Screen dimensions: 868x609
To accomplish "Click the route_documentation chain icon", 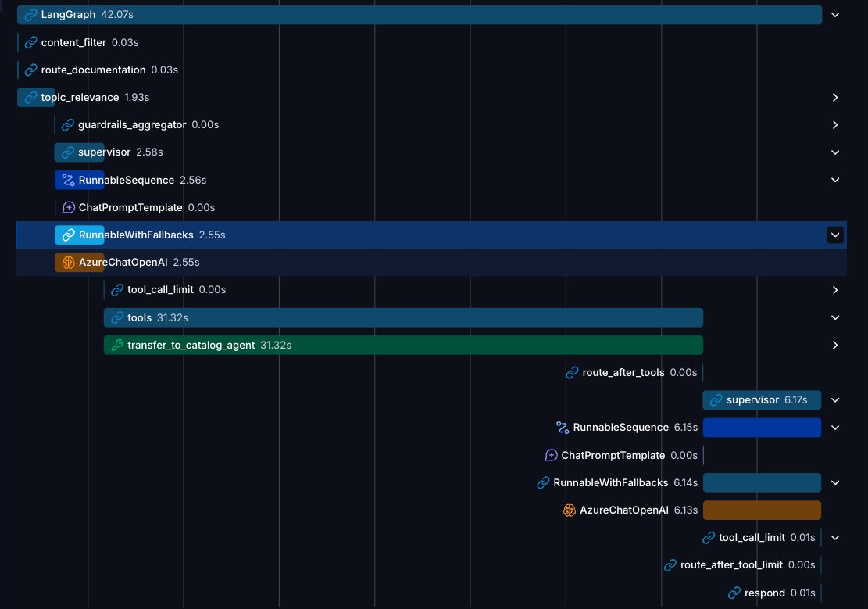I will (x=31, y=70).
